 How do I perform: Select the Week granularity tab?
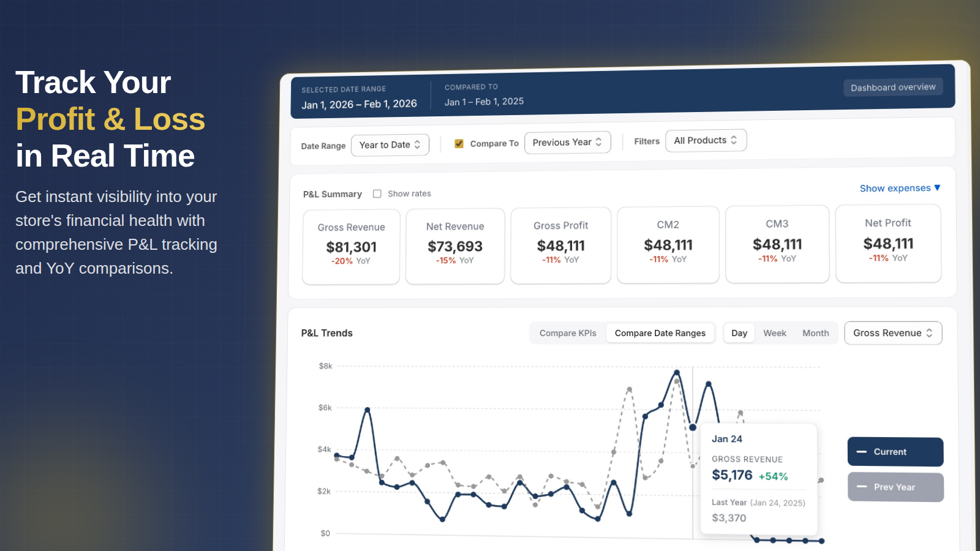click(x=774, y=333)
